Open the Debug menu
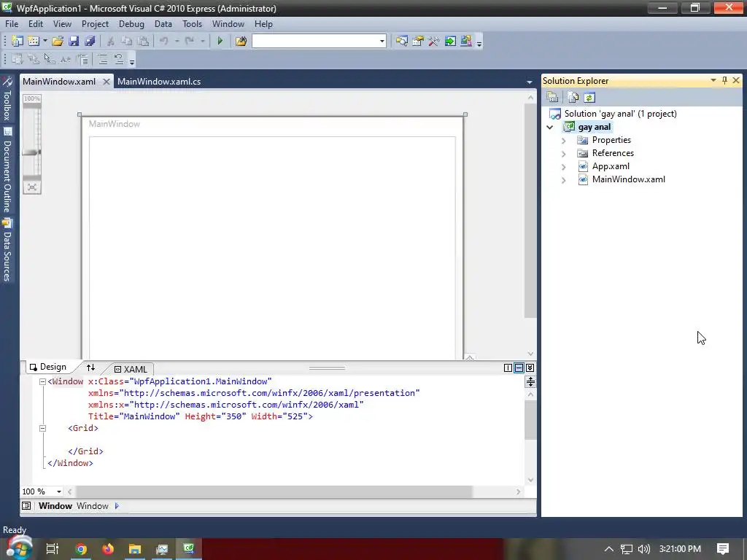Viewport: 747px width, 560px height. (x=131, y=24)
